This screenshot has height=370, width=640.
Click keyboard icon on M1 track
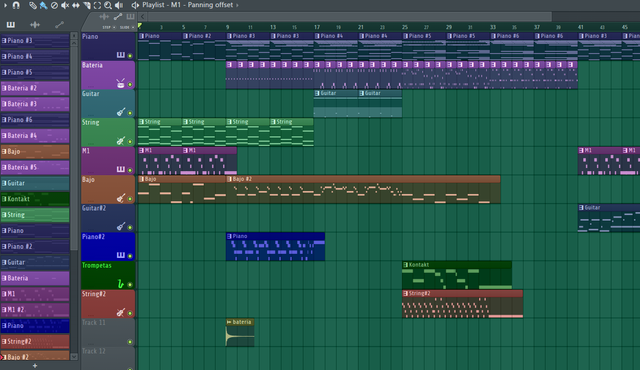point(120,169)
